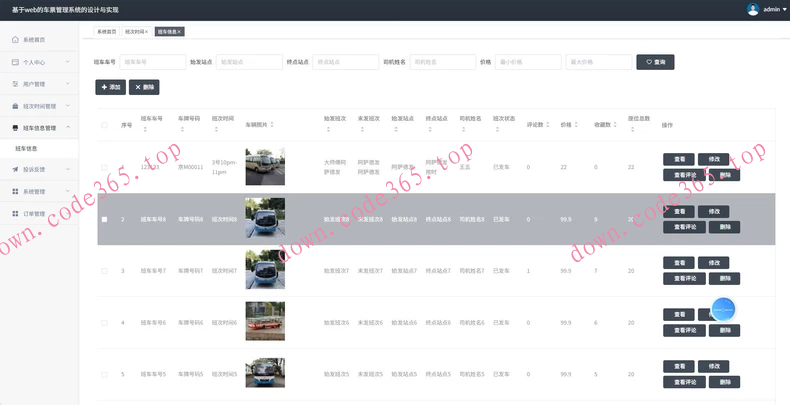Close the 班次时间 tab with its X
The width and height of the screenshot is (790, 405).
click(146, 32)
